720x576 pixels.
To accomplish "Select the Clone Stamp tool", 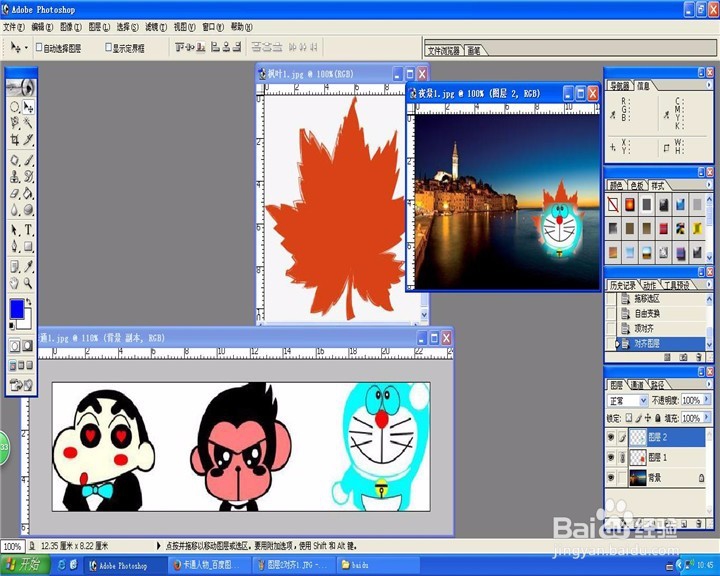I will click(x=14, y=176).
